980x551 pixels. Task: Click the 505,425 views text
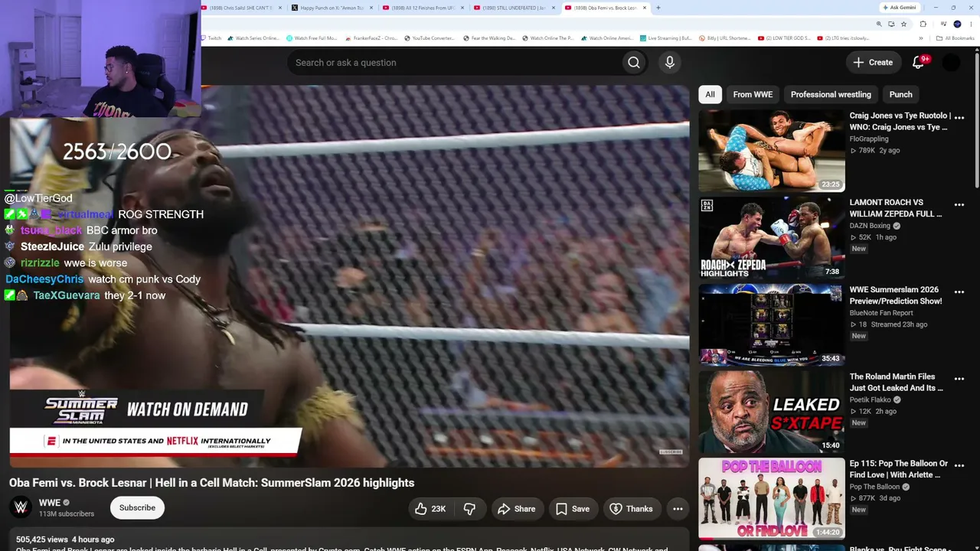pos(42,540)
